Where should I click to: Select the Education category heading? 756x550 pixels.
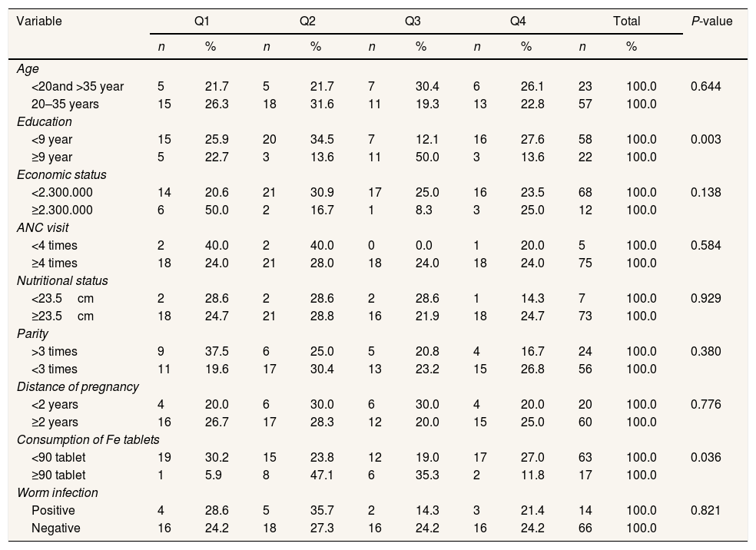pyautogui.click(x=44, y=121)
